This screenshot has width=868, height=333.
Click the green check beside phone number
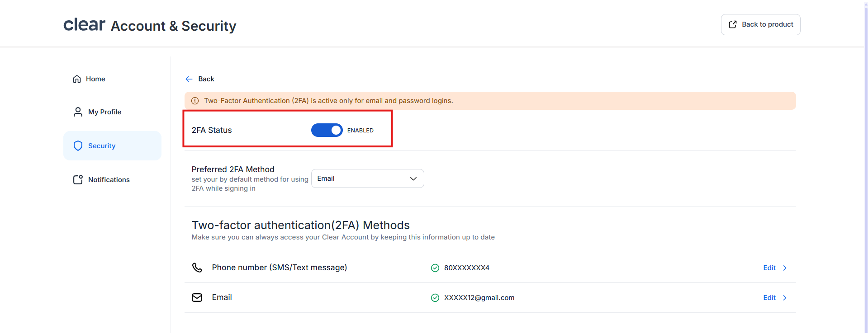[435, 268]
